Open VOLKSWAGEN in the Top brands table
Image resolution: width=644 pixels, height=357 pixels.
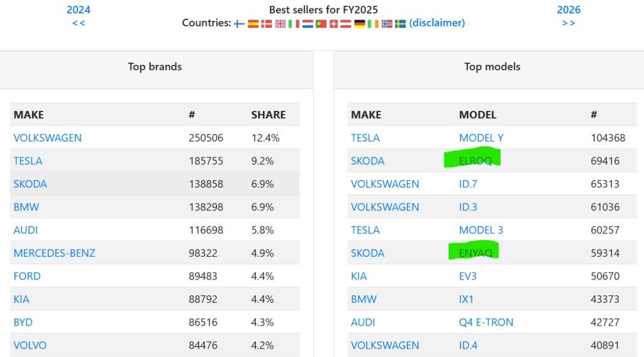coord(48,138)
